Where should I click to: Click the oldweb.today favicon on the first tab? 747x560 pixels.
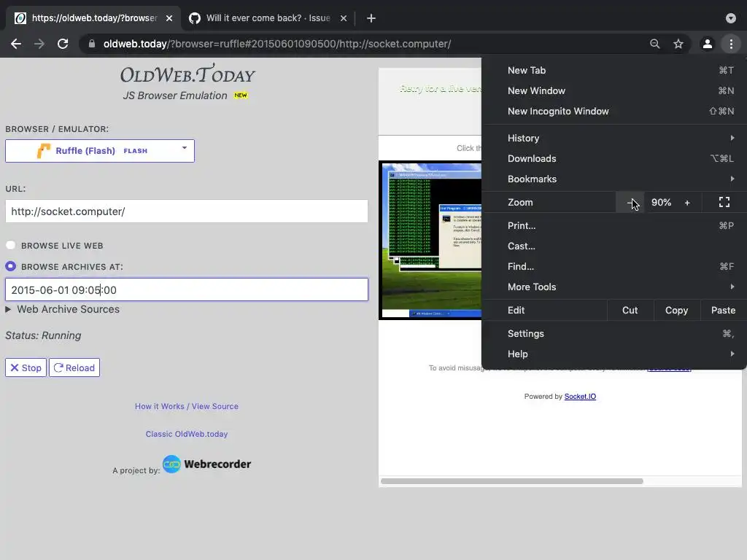(20, 18)
